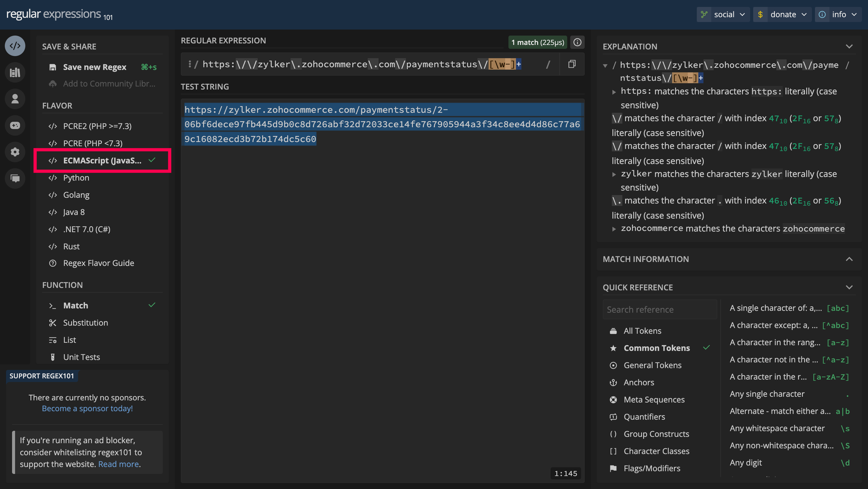Select Anchors in quick reference
Screen dimensions: 868x489
pos(639,382)
